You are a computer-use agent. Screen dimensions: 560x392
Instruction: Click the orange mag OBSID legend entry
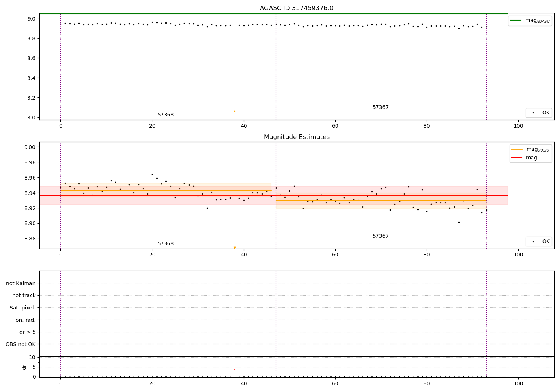point(530,149)
